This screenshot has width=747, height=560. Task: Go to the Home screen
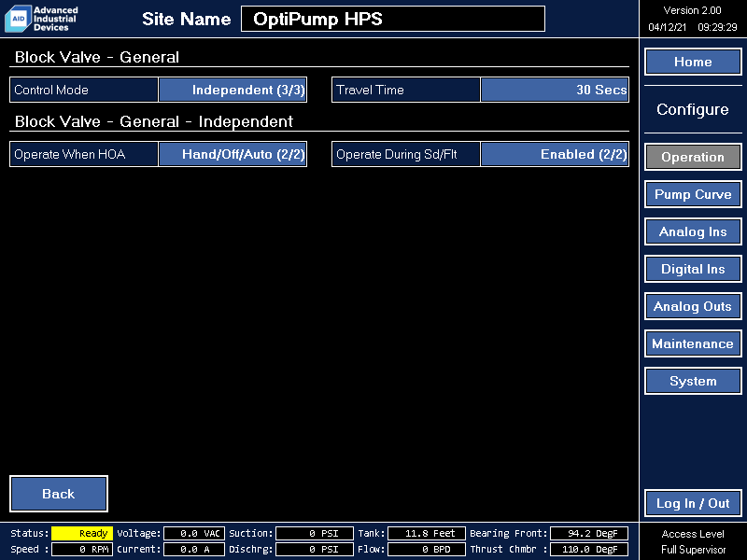pos(693,62)
